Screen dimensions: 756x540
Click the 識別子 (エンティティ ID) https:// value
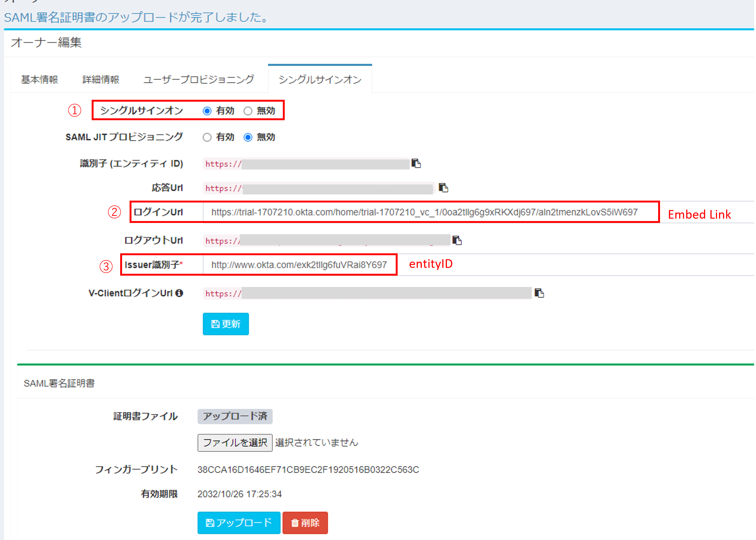(x=306, y=164)
